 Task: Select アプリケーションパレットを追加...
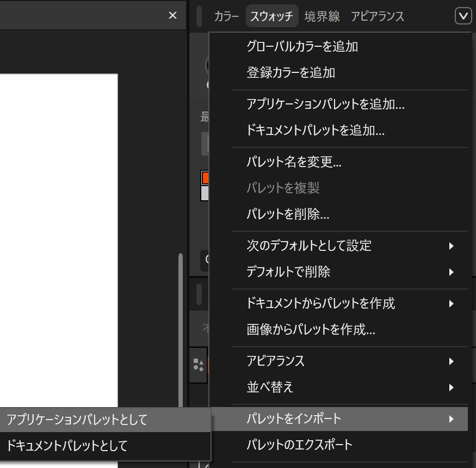(x=338, y=104)
